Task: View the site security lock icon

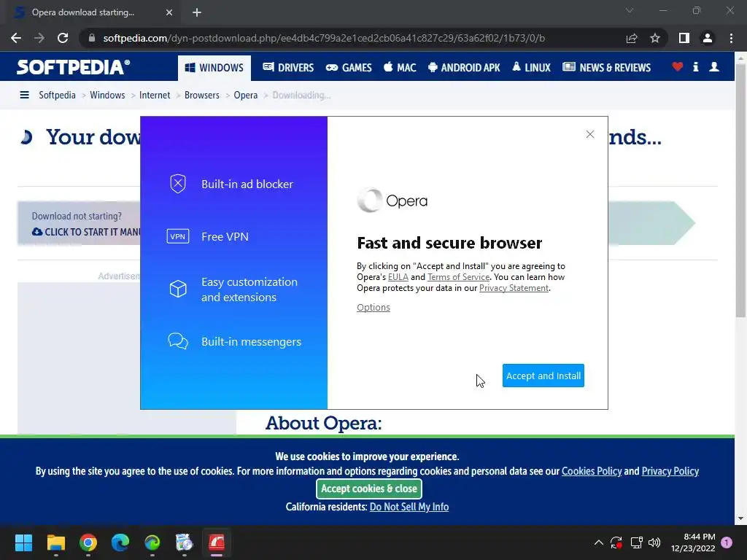Action: tap(92, 38)
